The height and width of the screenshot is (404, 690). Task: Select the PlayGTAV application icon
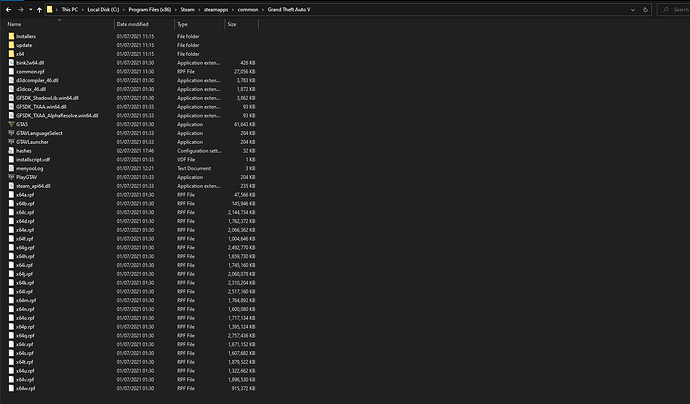pyautogui.click(x=11, y=177)
